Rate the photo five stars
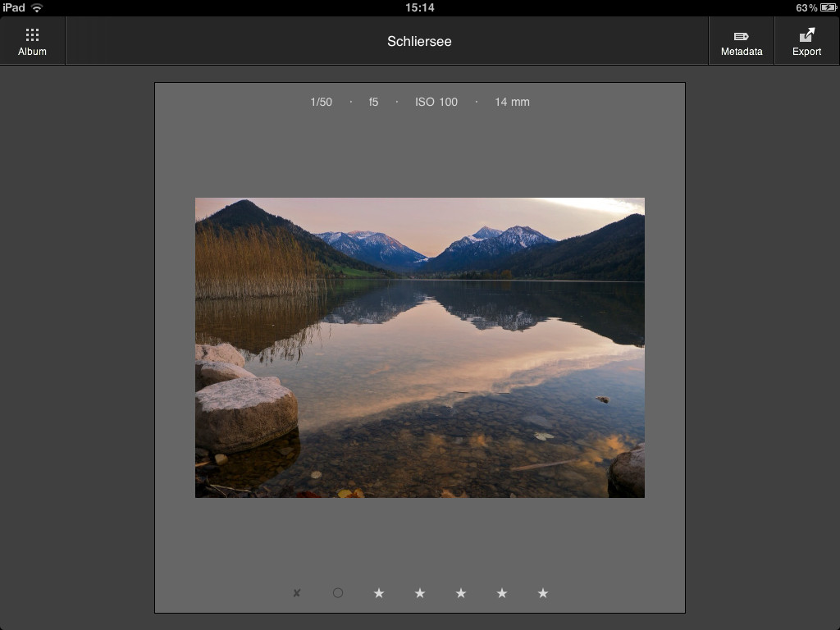Viewport: 840px width, 630px height. (x=543, y=593)
